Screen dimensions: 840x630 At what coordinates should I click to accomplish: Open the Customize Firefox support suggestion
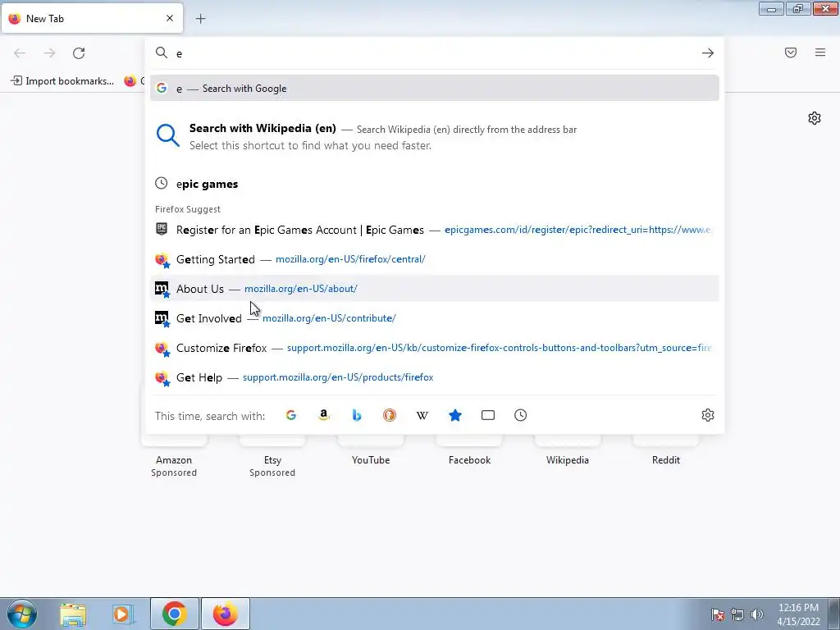(x=435, y=348)
